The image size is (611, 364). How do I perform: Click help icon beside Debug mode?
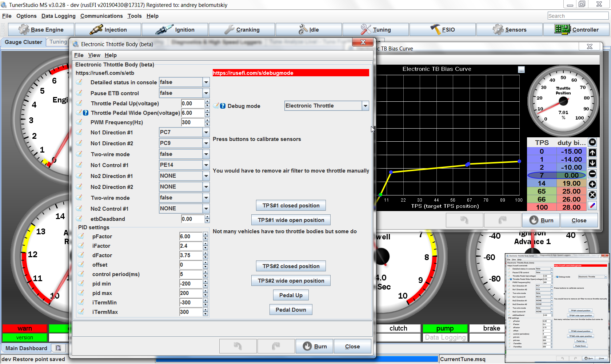(x=223, y=106)
